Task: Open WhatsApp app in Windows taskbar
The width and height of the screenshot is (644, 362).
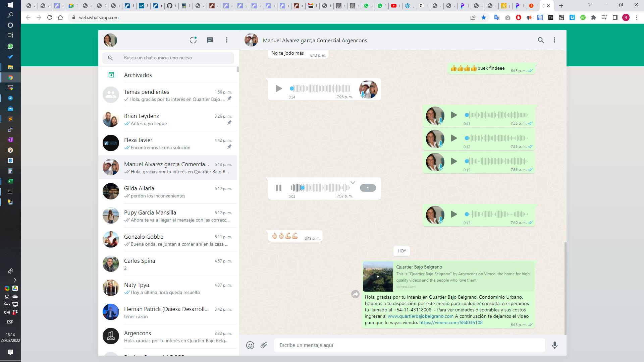Action: (x=10, y=46)
